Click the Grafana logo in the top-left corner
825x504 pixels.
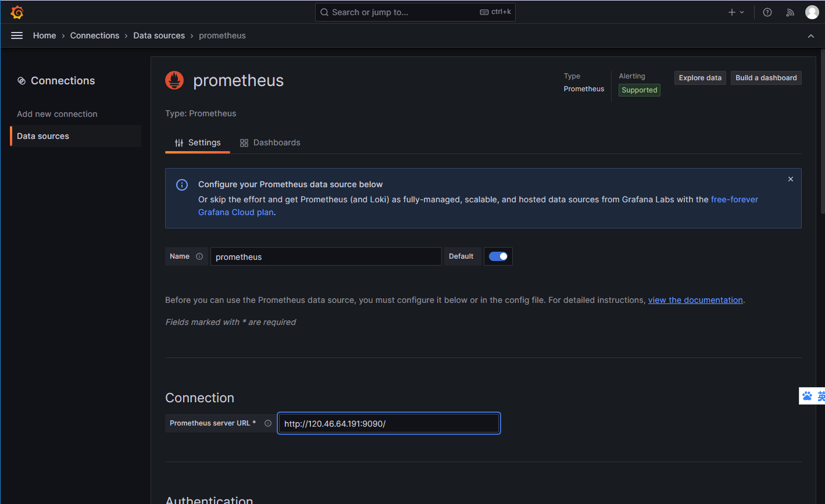tap(17, 12)
